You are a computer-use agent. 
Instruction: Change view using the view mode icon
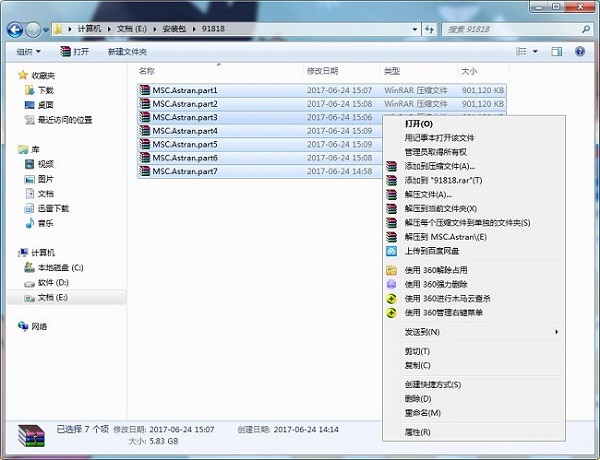click(x=521, y=51)
